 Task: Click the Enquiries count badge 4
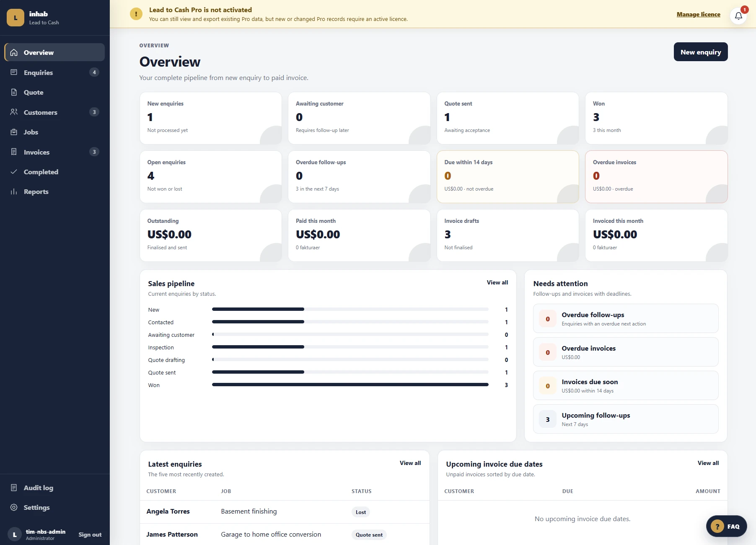pyautogui.click(x=94, y=72)
